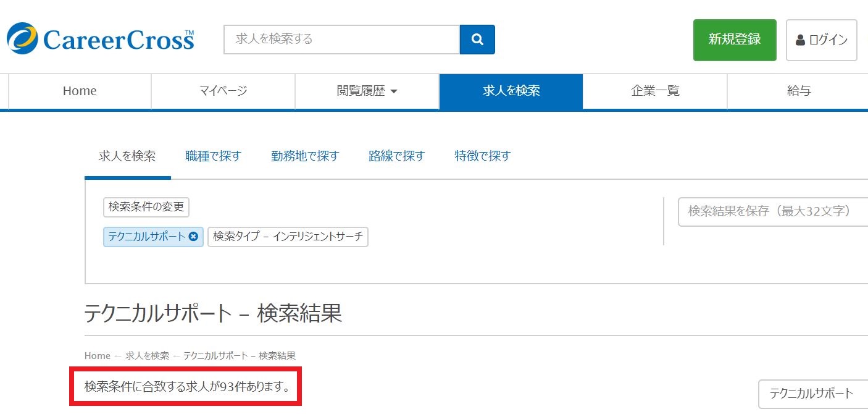Switch to the 勤務地で探す tab
The image size is (868, 414).
[x=305, y=156]
